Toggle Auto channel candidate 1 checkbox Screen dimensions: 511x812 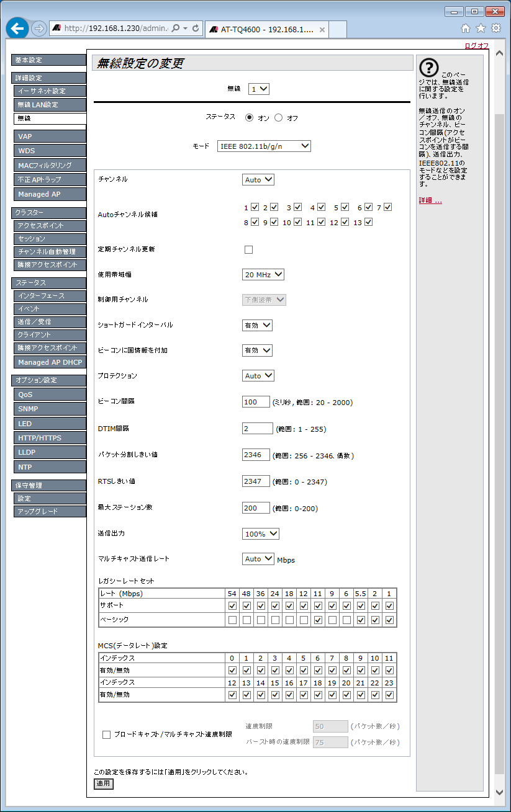[255, 207]
